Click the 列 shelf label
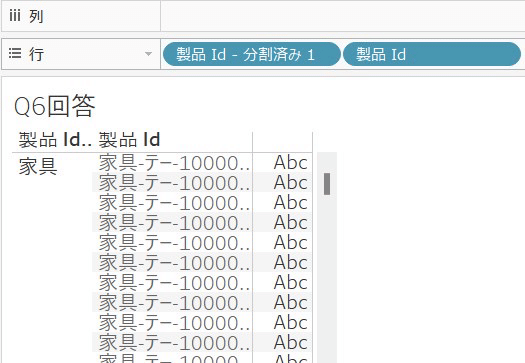Screen dimensions: 525x363 pyautogui.click(x=36, y=16)
